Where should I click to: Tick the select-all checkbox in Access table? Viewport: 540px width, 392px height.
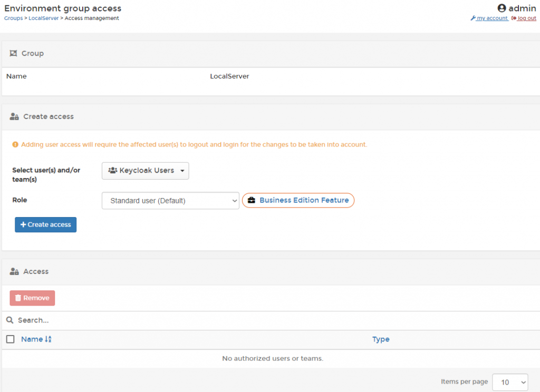pos(11,339)
